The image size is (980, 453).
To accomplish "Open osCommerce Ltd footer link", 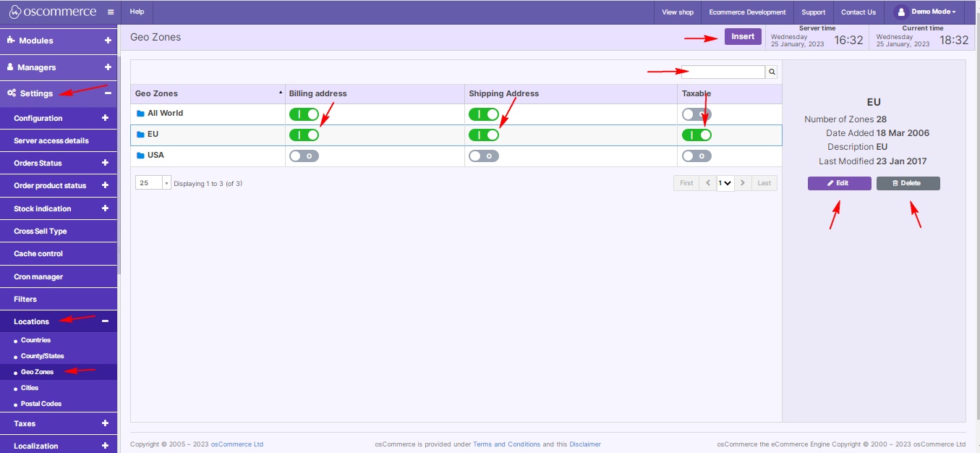I will coord(237,444).
